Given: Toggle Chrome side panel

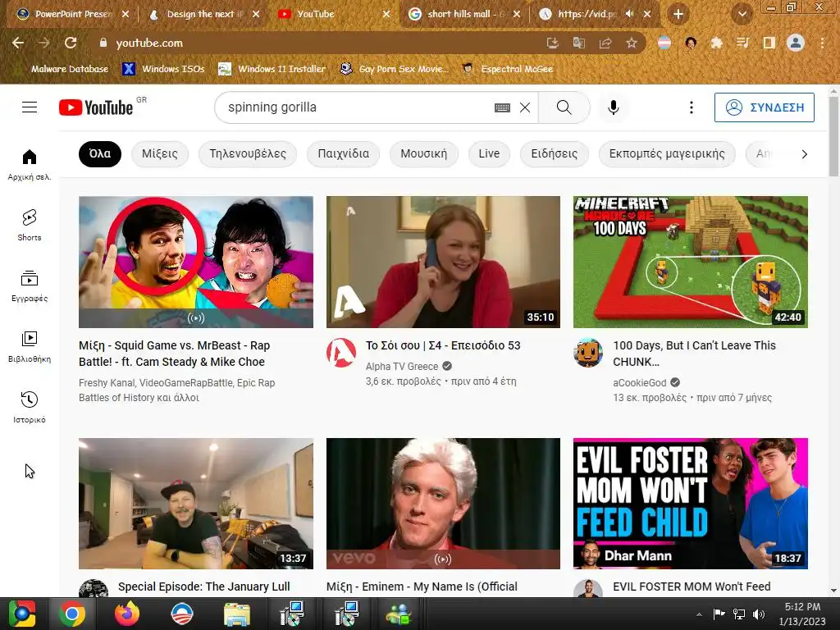Looking at the screenshot, I should pos(769,43).
